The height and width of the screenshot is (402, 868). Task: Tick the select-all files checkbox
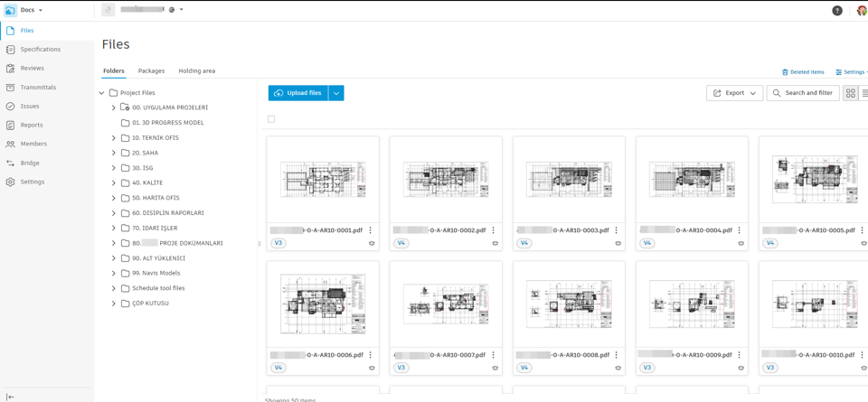coord(271,119)
